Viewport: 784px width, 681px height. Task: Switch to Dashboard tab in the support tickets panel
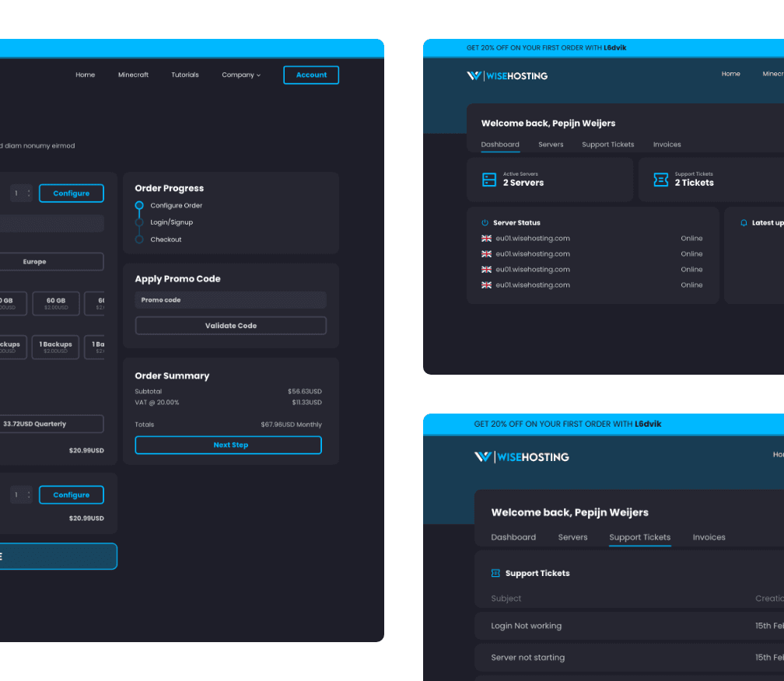point(513,537)
